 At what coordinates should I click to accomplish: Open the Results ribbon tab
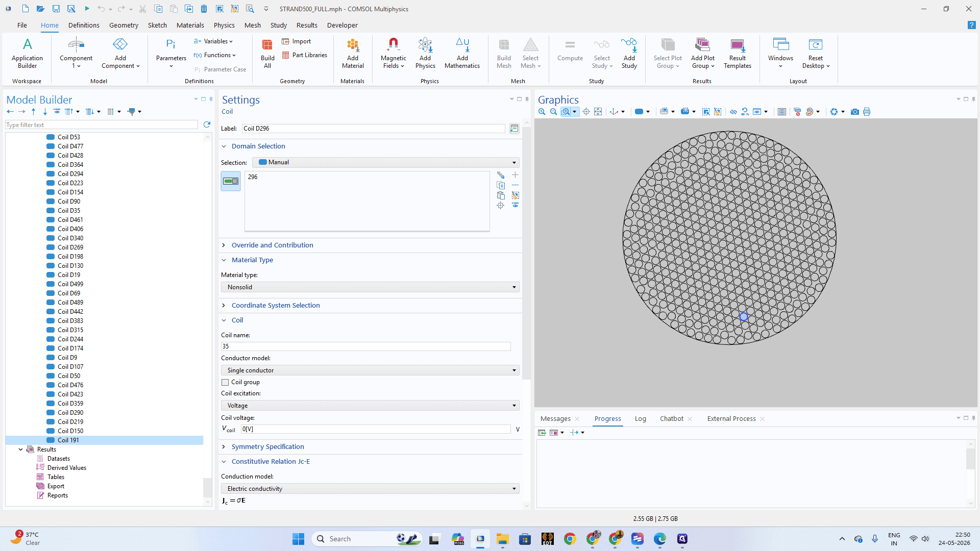pos(307,25)
